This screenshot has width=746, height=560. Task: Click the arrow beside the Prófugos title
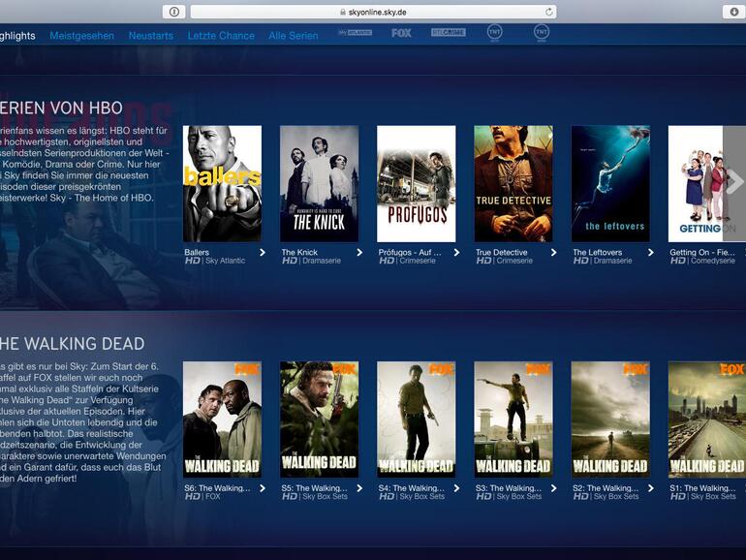(456, 253)
